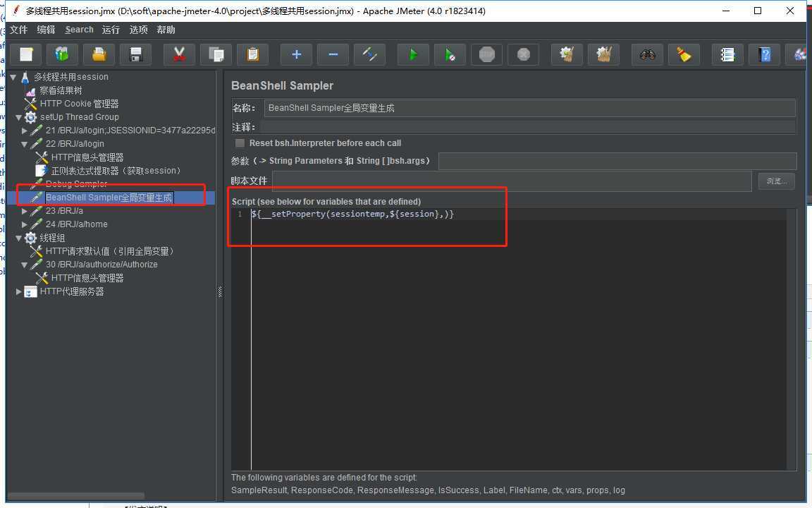
Task: Collapse all nodes with minus icon
Action: (x=333, y=54)
